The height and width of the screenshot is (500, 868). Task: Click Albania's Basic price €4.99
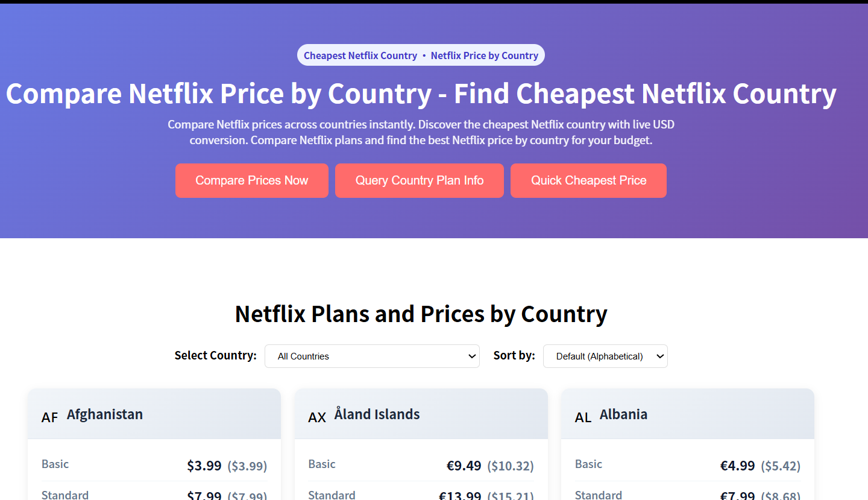(737, 466)
